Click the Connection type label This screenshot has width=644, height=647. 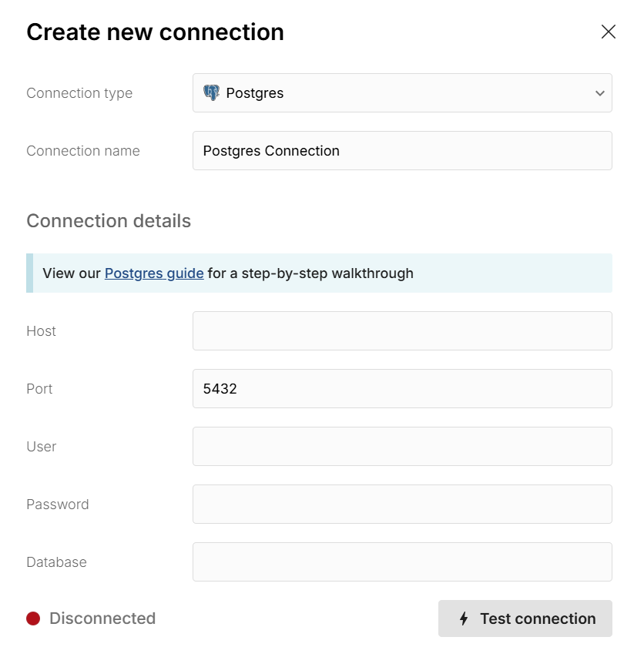tap(79, 93)
